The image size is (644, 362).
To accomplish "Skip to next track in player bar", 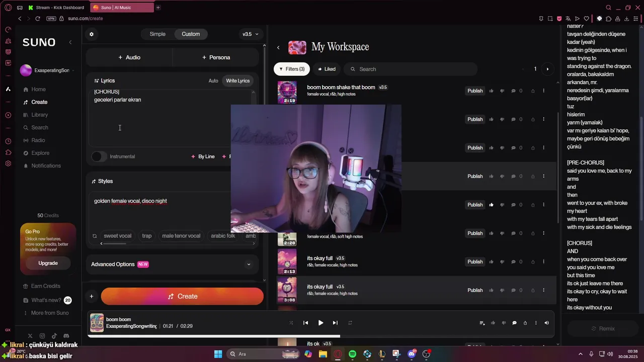I will point(335,323).
